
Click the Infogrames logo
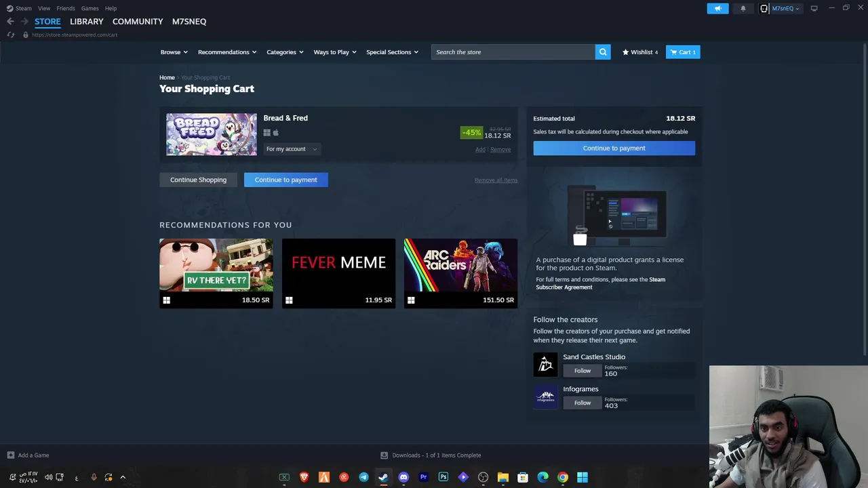point(545,397)
